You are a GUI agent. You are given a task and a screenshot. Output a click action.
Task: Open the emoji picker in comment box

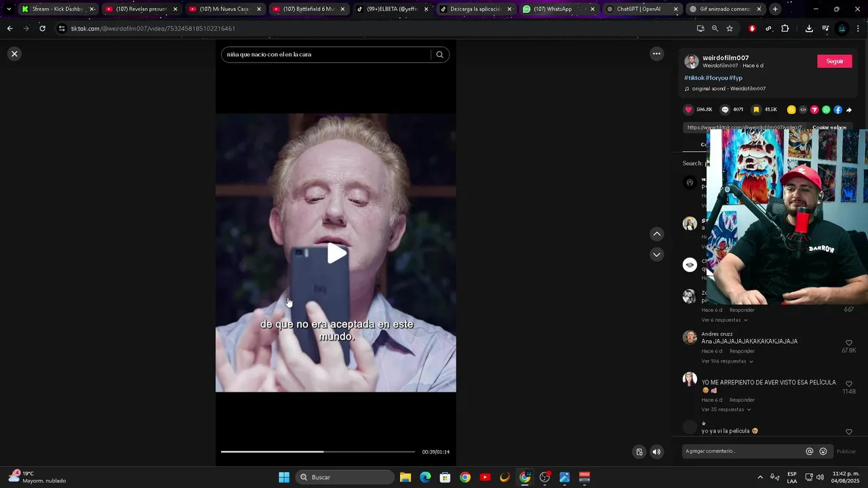[823, 451]
